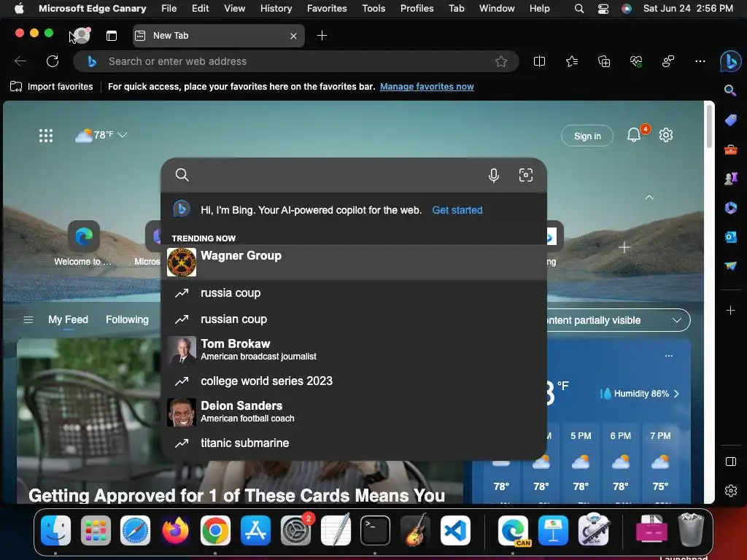This screenshot has width=747, height=560.
Task: Select the Tom Brokaw suggestion
Action: click(354, 350)
